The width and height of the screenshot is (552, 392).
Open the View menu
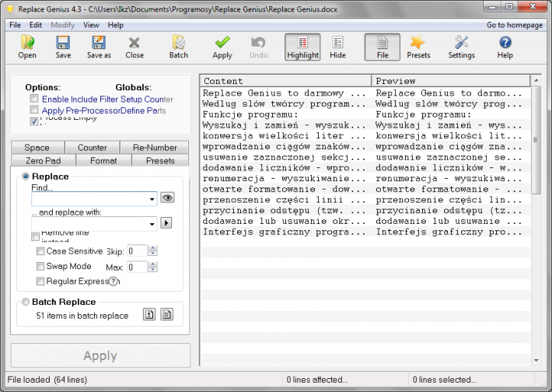coord(91,25)
